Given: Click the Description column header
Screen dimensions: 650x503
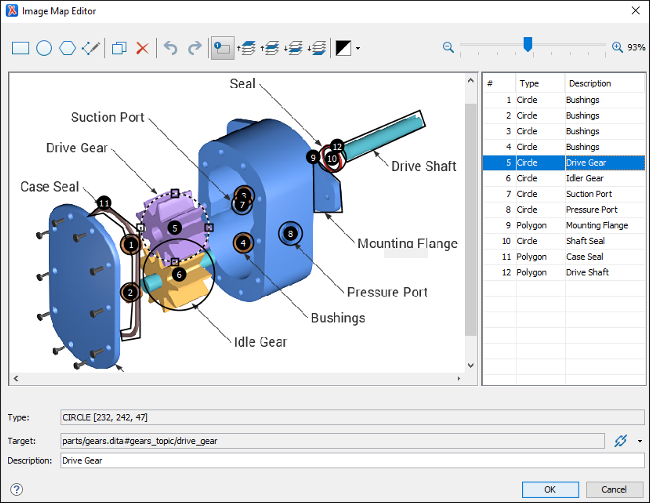Looking at the screenshot, I should [x=590, y=84].
